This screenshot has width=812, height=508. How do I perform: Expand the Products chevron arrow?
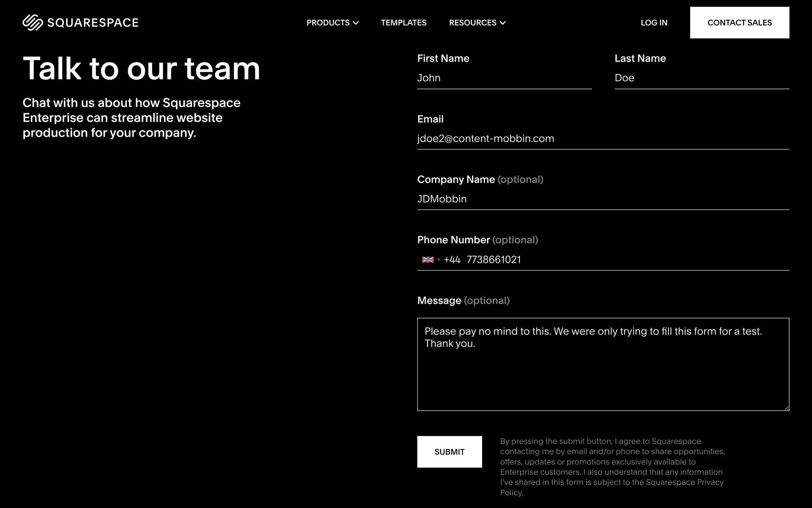click(x=356, y=23)
